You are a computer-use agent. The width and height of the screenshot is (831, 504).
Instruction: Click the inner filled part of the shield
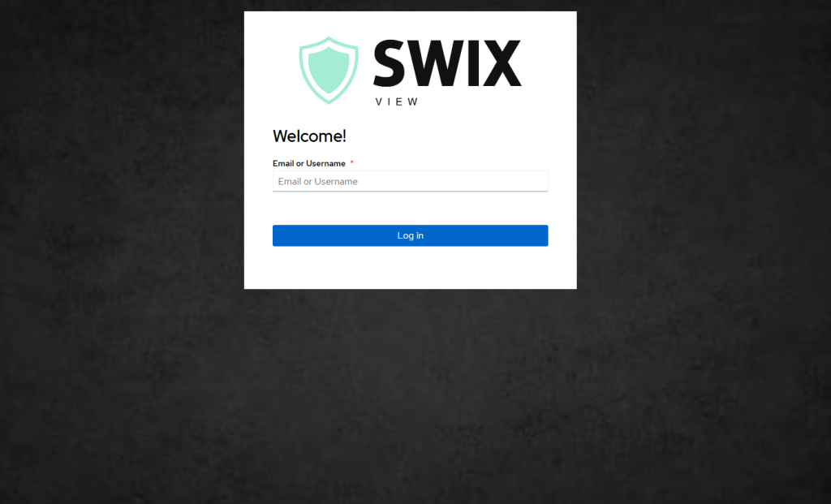click(329, 70)
